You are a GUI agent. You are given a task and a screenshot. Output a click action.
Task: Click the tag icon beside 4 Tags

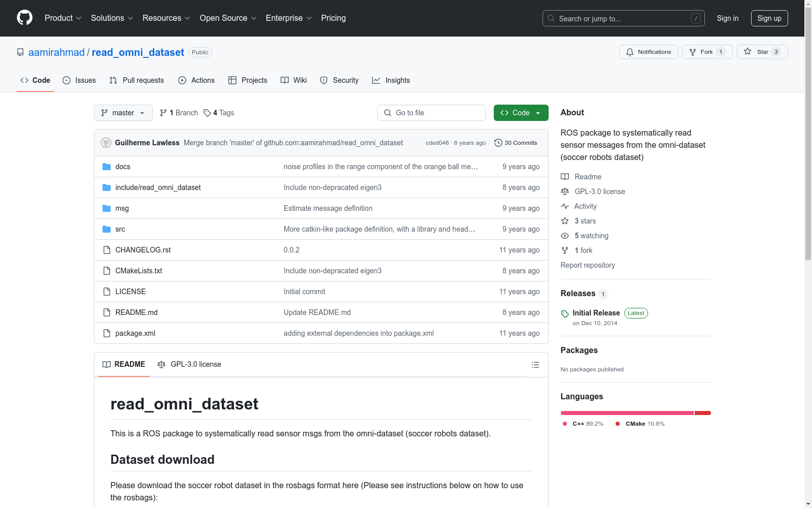pyautogui.click(x=207, y=113)
